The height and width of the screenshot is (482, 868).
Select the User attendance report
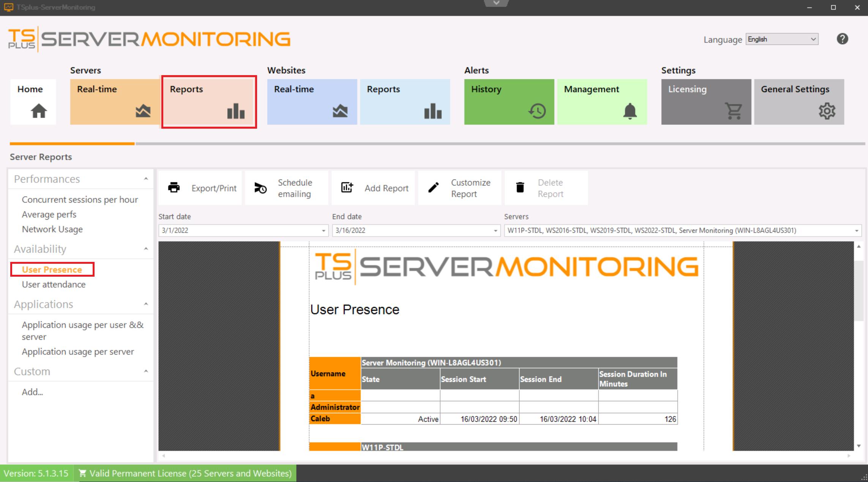pyautogui.click(x=54, y=284)
